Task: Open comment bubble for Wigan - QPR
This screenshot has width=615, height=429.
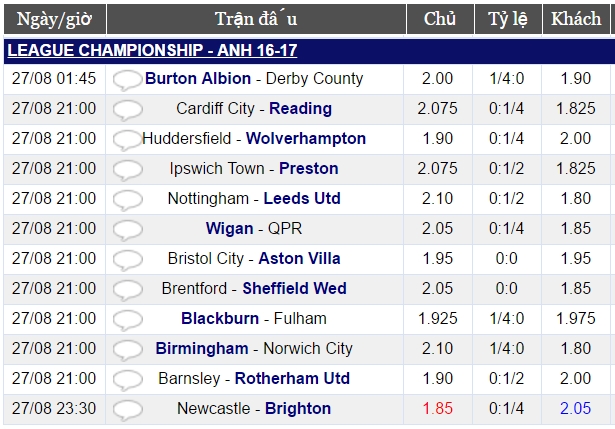Action: pos(127,230)
